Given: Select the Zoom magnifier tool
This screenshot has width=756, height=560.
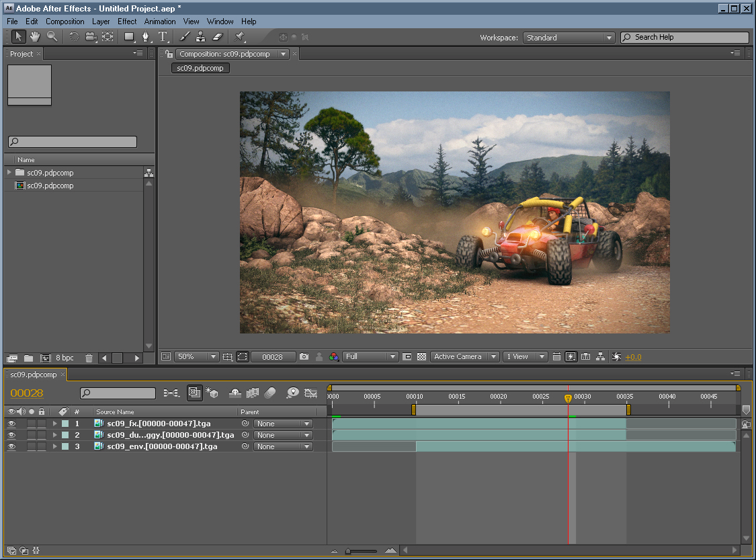Looking at the screenshot, I should (x=52, y=37).
